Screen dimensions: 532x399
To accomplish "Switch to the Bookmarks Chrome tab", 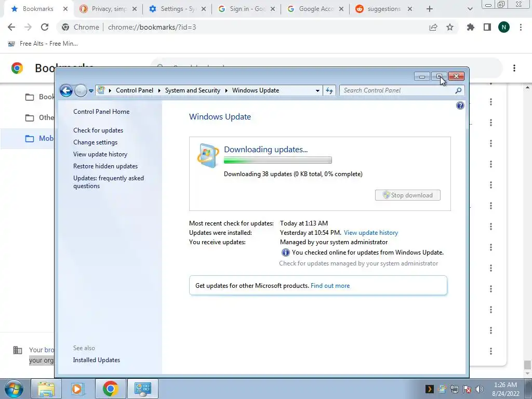I will pyautogui.click(x=38, y=9).
